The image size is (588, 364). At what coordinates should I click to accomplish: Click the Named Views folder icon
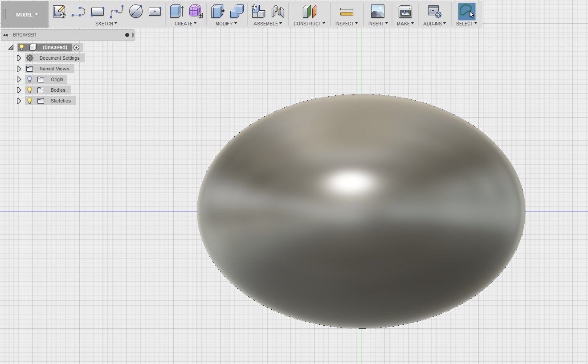coord(30,69)
